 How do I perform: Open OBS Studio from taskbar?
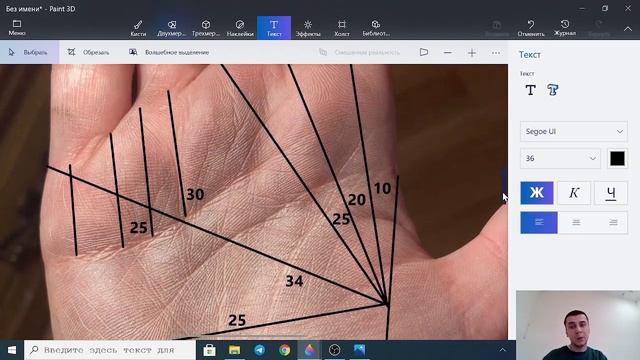click(334, 350)
